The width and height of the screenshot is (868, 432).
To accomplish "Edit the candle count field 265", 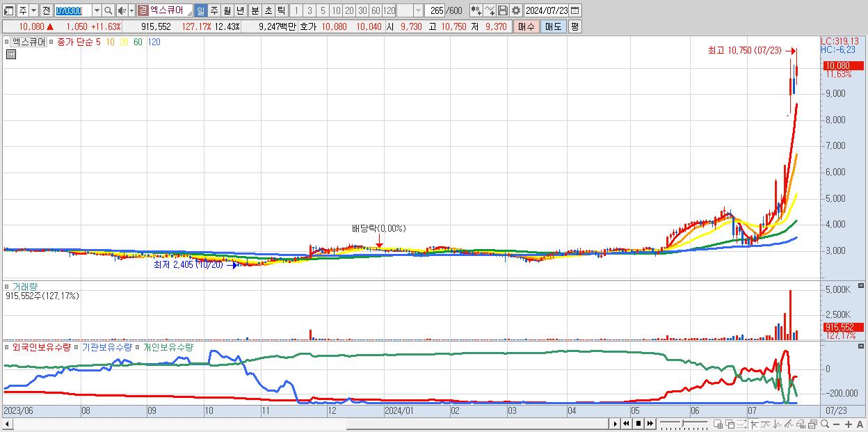I will [435, 10].
